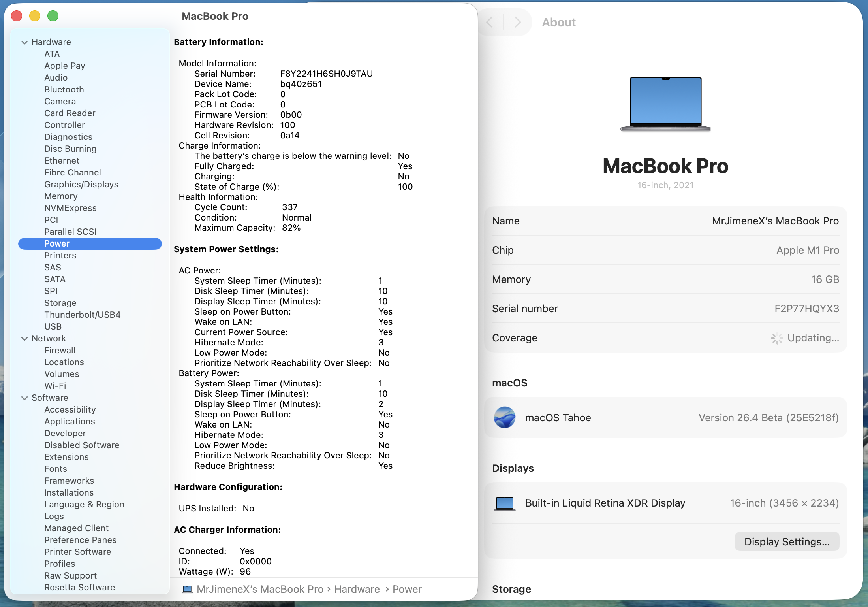Click the MacBook Pro laptop illustration
Screen dimensions: 868x607
pos(665,104)
